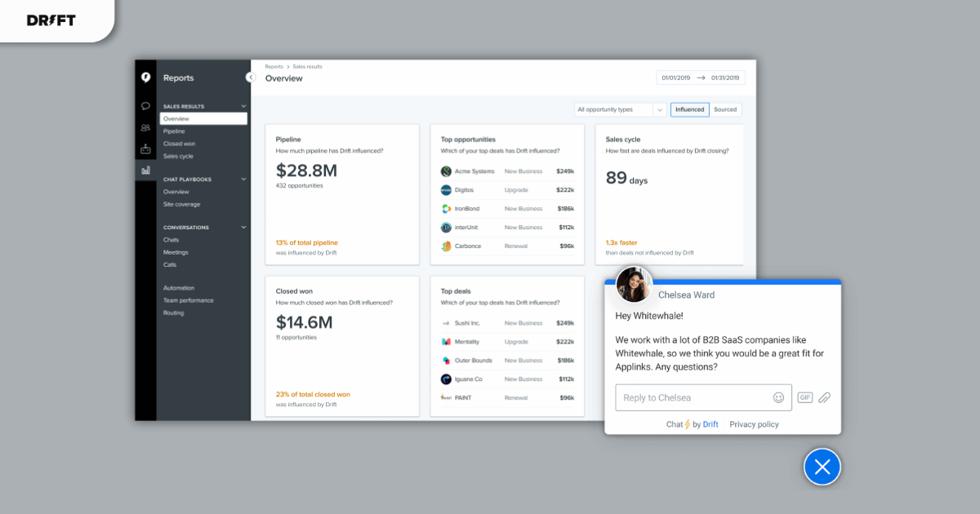This screenshot has height=514, width=980.
Task: Click the 432 opportunities text
Action: point(299,185)
